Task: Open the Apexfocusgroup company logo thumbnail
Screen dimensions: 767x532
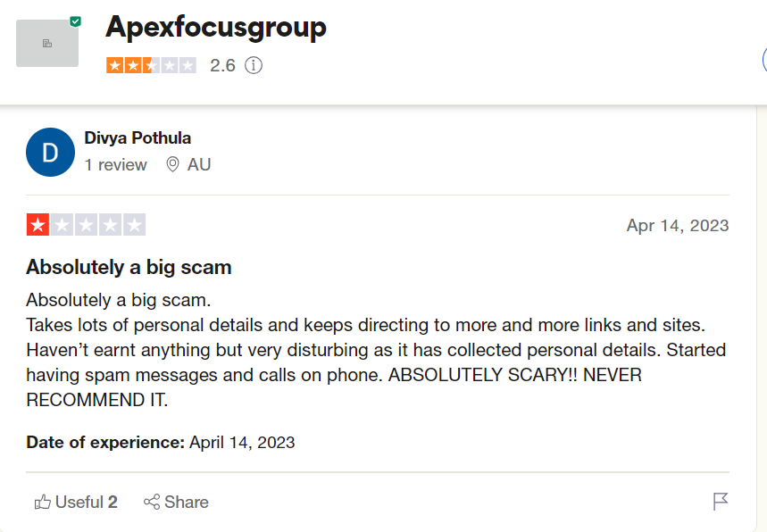Action: 46,43
